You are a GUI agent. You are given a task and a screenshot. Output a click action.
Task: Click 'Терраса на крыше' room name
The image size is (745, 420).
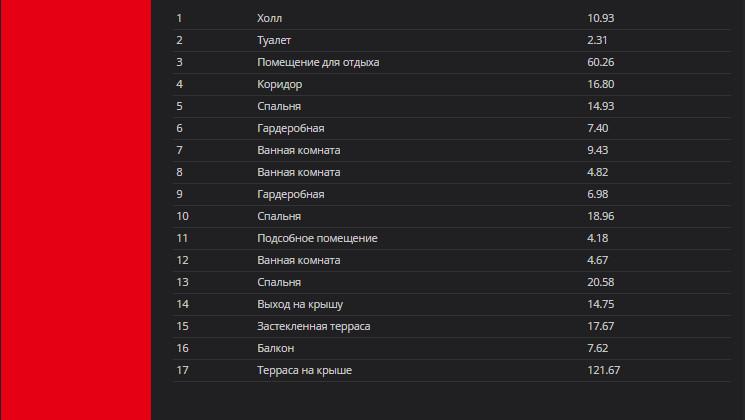tap(304, 371)
